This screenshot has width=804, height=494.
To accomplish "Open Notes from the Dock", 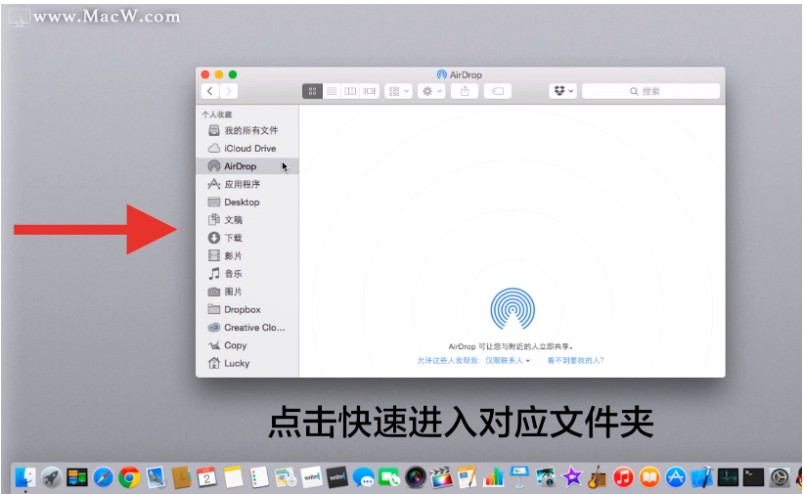I will [233, 478].
